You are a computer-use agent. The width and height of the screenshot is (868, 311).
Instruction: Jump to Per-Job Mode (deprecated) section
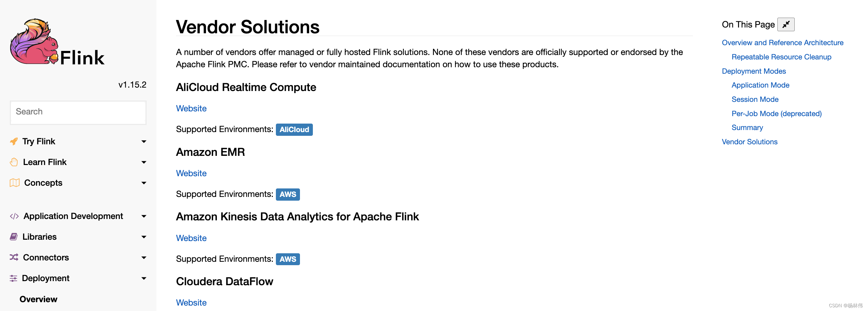[x=777, y=114]
